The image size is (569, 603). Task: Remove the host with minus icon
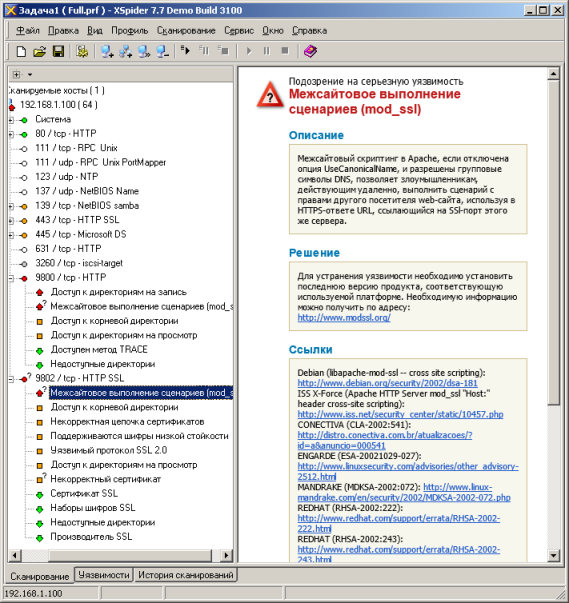click(x=162, y=51)
